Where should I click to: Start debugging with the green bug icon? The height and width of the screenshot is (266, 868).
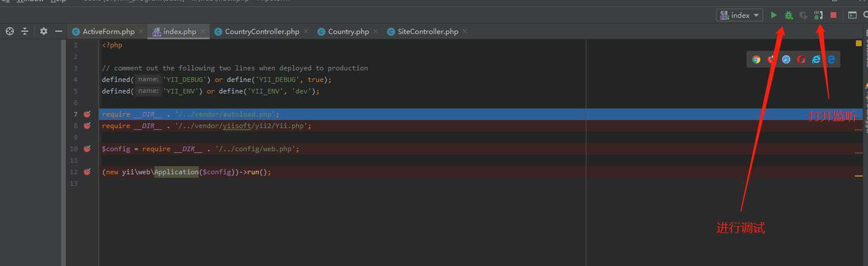coord(789,15)
